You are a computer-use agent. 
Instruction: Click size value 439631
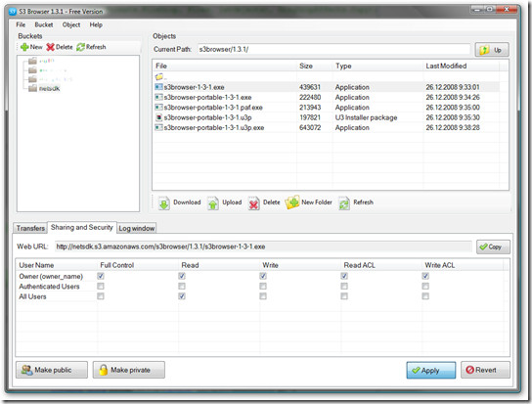(310, 87)
